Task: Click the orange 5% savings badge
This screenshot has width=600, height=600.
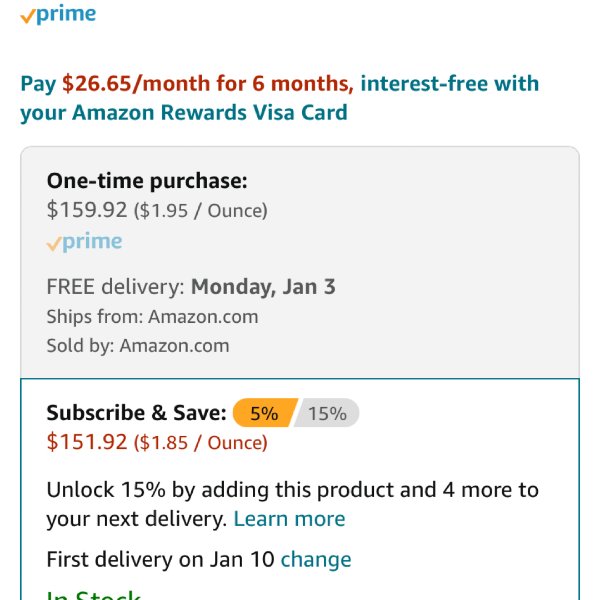Action: [x=265, y=413]
